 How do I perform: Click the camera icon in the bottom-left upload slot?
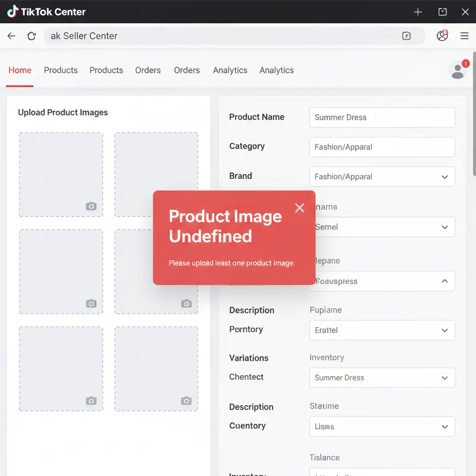tap(91, 401)
